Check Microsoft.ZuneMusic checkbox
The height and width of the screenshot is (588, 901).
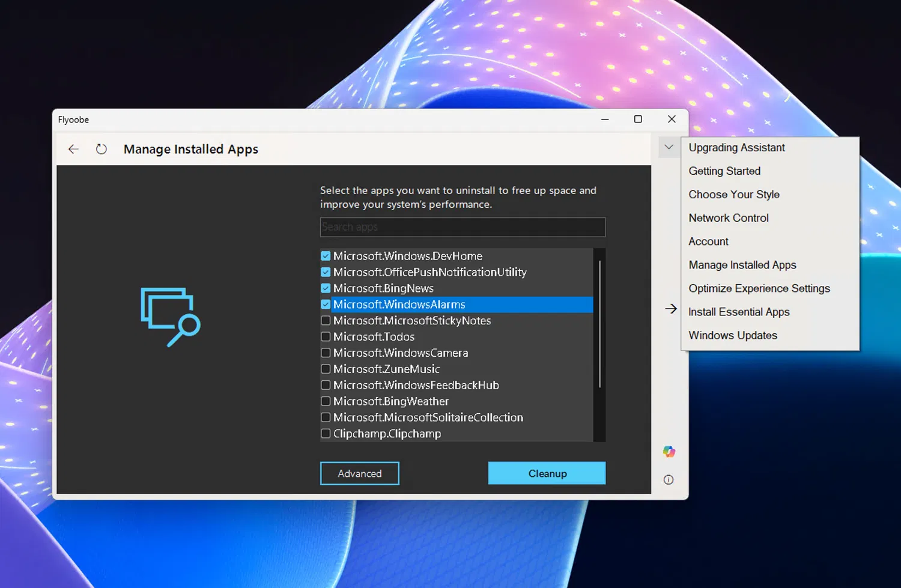tap(326, 369)
